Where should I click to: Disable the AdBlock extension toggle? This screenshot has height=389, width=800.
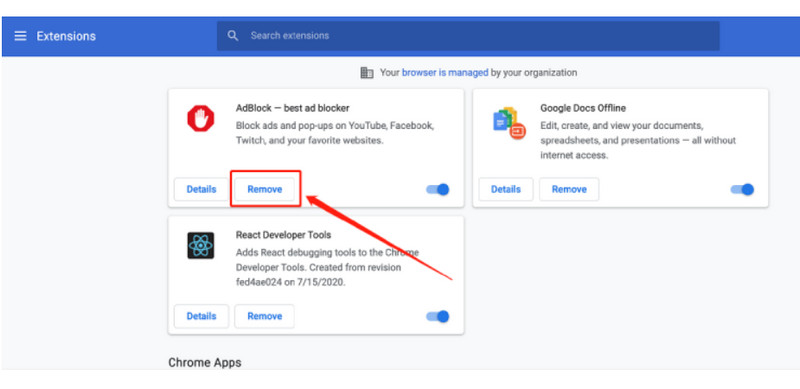[438, 189]
